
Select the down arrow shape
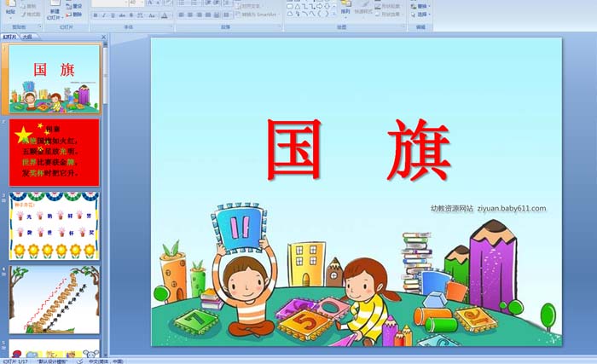(x=327, y=6)
